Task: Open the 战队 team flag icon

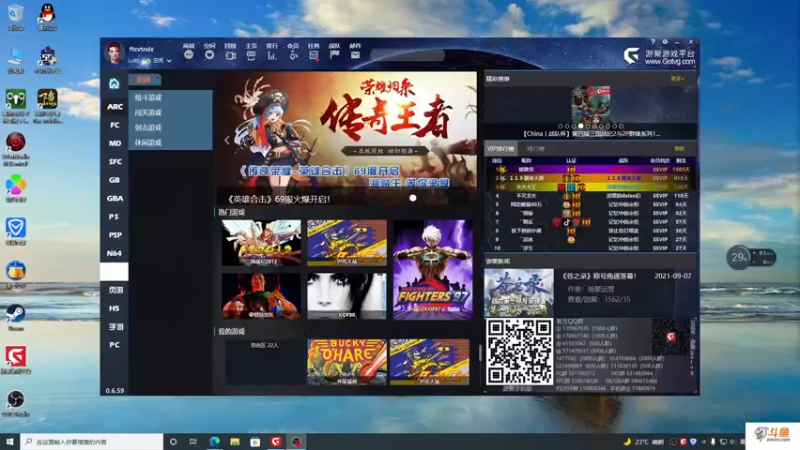Action: click(335, 55)
